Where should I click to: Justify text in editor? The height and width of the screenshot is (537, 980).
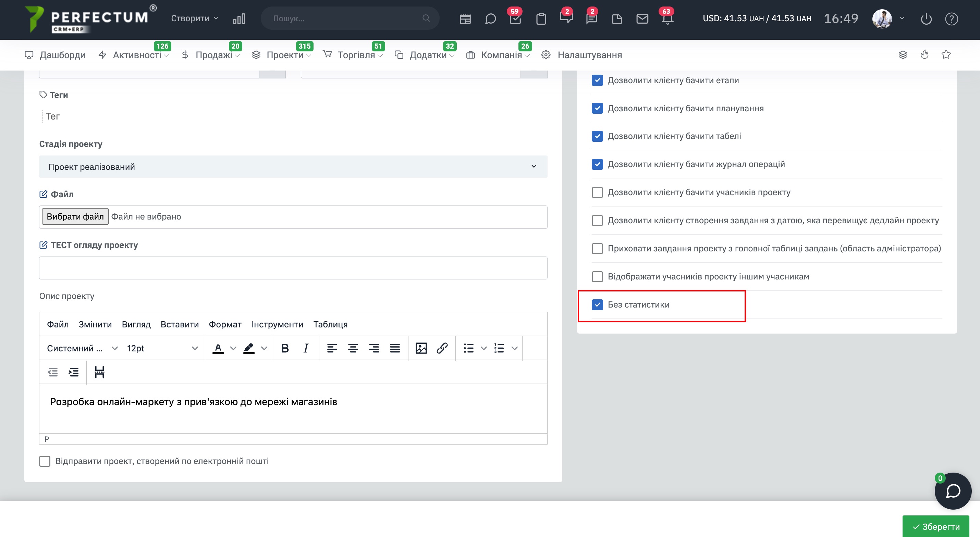pyautogui.click(x=394, y=348)
